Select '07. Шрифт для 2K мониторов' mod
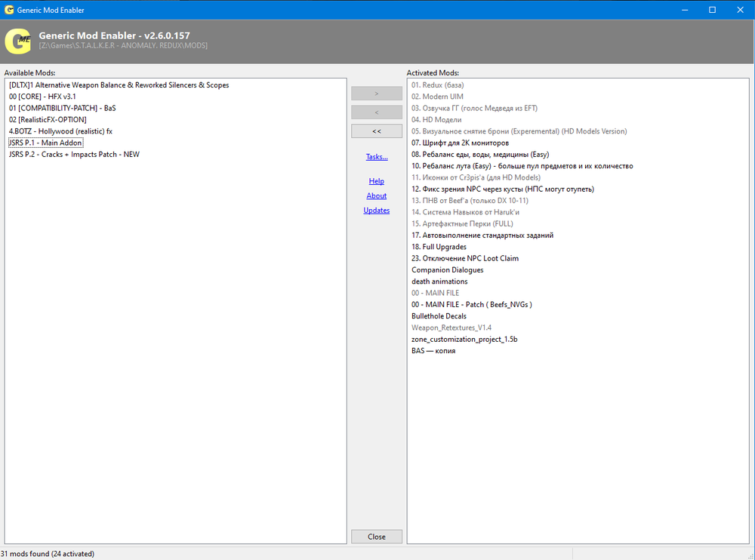Viewport: 755px width, 560px height. (x=460, y=143)
